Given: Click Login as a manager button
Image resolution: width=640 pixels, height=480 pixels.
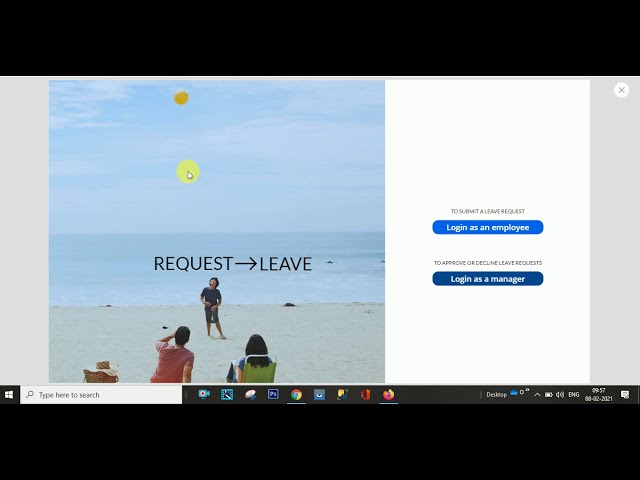Looking at the screenshot, I should [488, 279].
